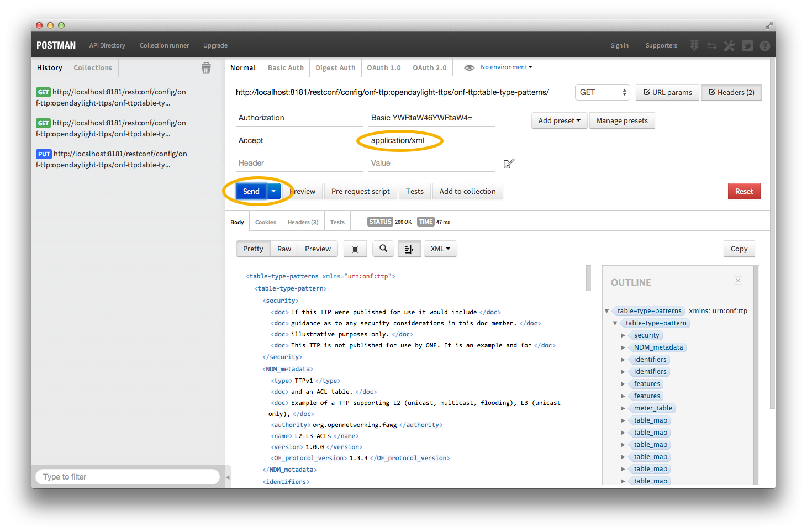
Task: Toggle the outline panel icon button
Action: pyautogui.click(x=409, y=249)
